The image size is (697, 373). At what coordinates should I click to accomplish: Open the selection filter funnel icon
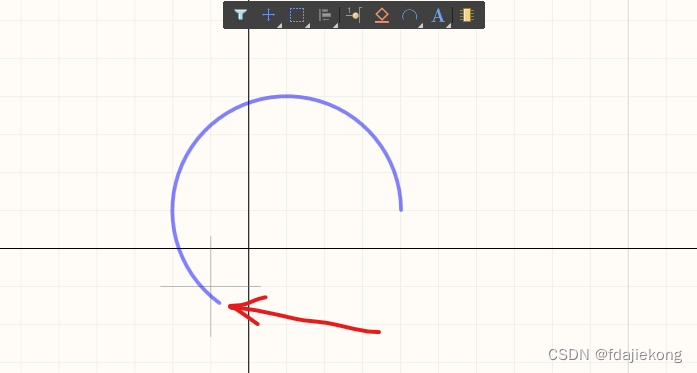click(240, 15)
